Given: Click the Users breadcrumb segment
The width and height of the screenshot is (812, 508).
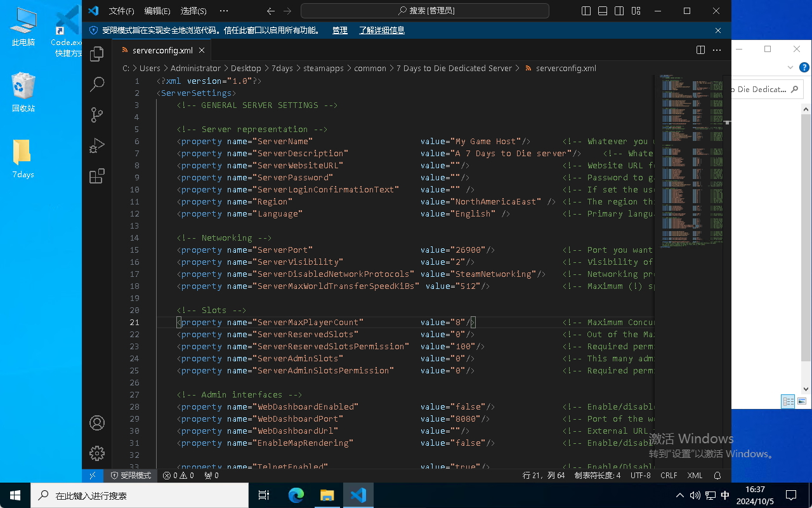Looking at the screenshot, I should point(150,68).
